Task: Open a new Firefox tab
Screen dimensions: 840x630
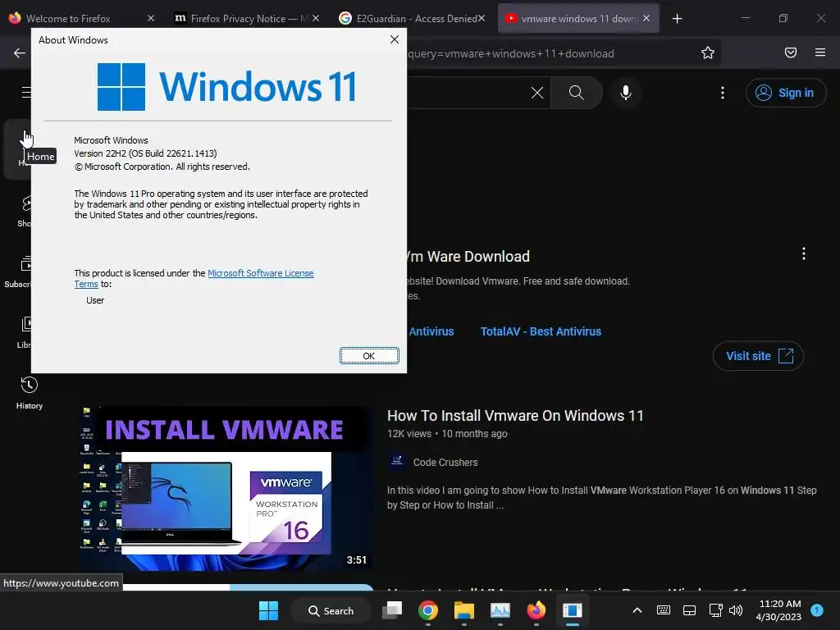Action: click(677, 19)
